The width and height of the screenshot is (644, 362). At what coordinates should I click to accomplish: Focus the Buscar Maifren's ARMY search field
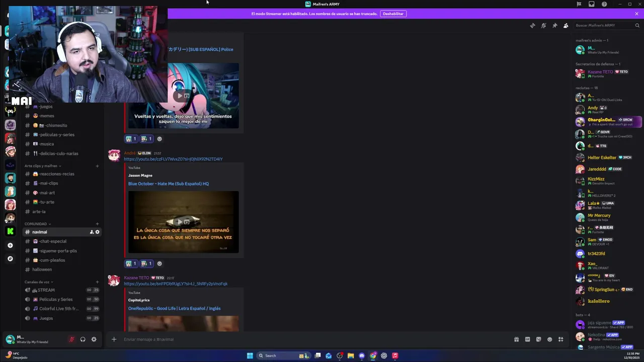click(606, 25)
